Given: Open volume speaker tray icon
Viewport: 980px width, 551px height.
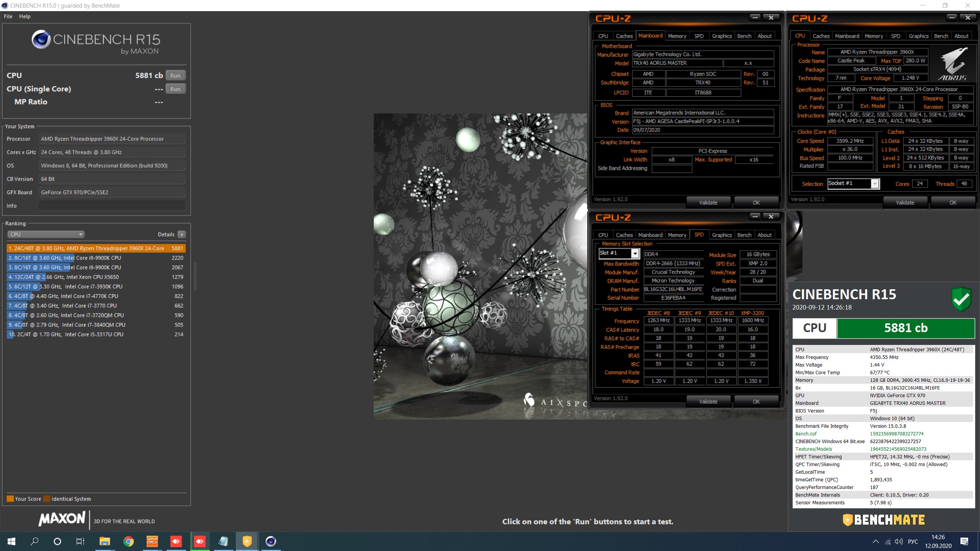Looking at the screenshot, I should 899,541.
